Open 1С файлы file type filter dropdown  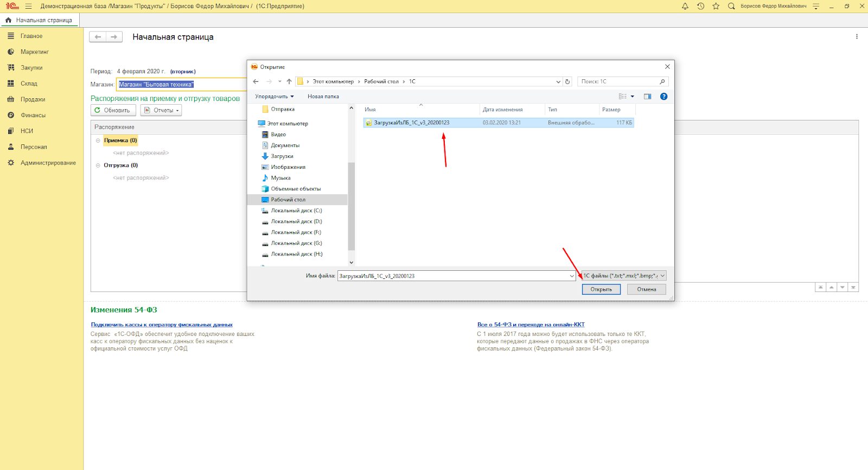pos(624,276)
